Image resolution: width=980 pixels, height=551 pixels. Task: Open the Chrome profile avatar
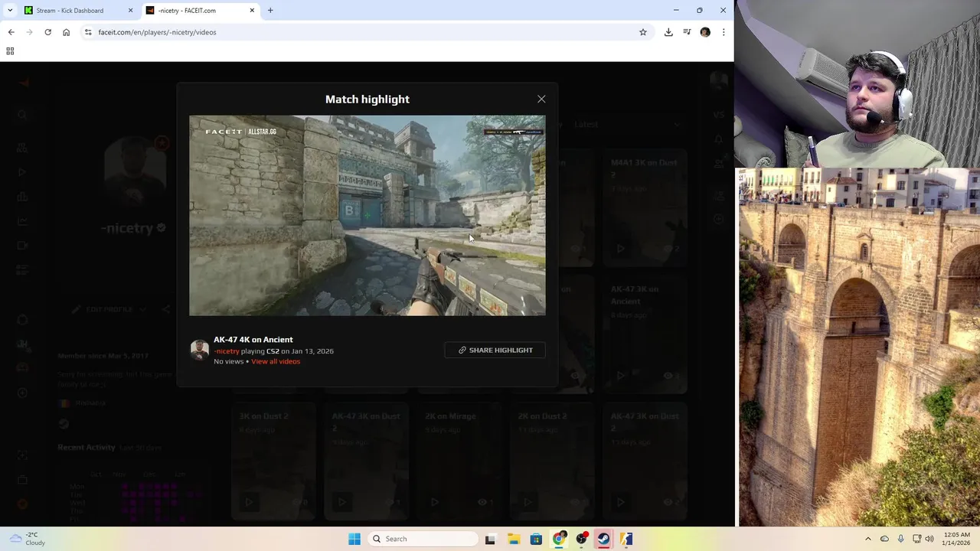point(705,32)
